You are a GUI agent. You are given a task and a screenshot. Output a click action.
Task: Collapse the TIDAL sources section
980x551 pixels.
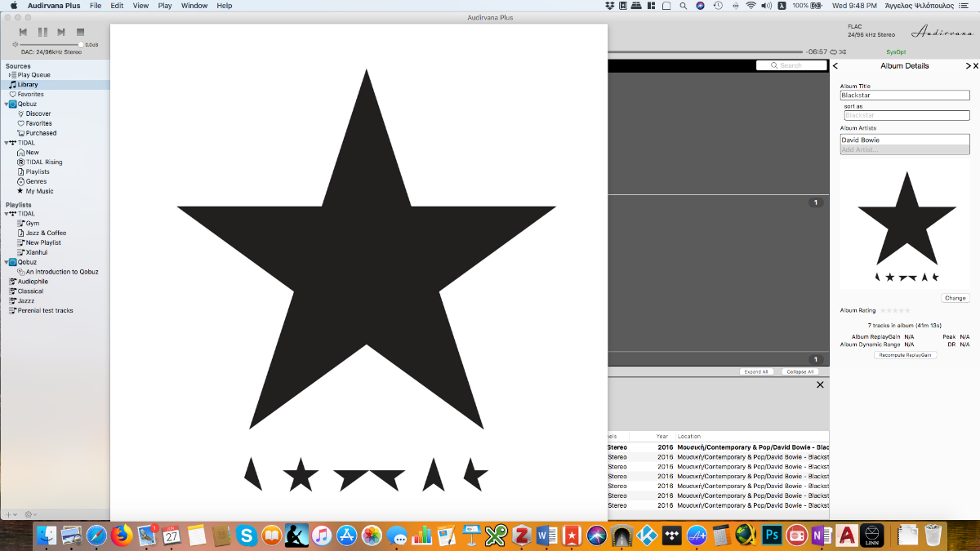pyautogui.click(x=7, y=143)
